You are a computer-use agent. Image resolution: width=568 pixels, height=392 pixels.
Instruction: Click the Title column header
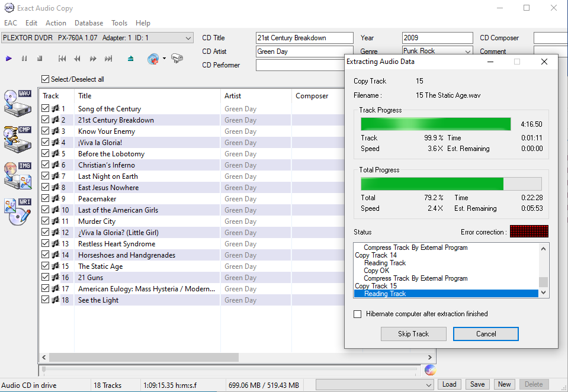point(147,96)
